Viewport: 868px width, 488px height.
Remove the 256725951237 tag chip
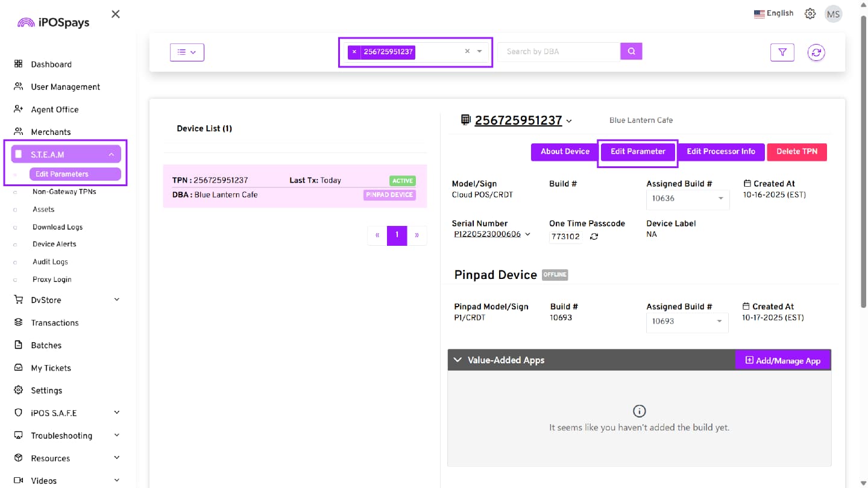(x=354, y=52)
